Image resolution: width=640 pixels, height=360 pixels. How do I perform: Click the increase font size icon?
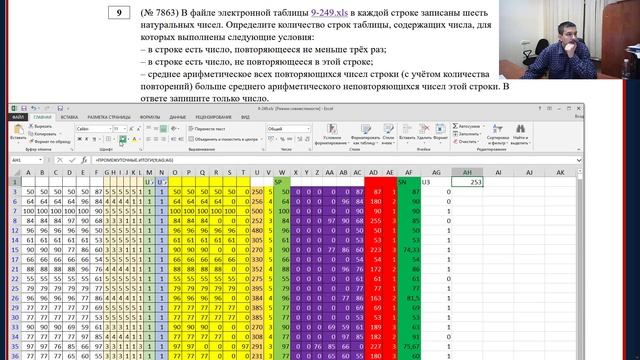click(x=131, y=129)
